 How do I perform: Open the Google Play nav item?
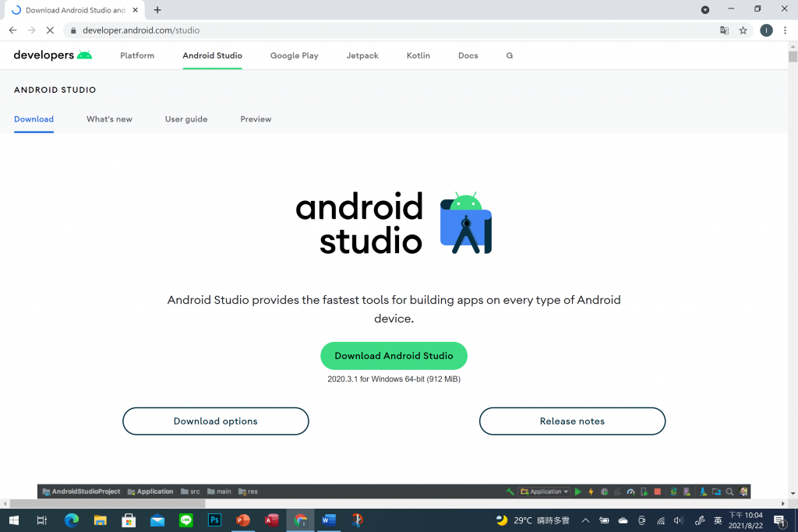tap(294, 55)
